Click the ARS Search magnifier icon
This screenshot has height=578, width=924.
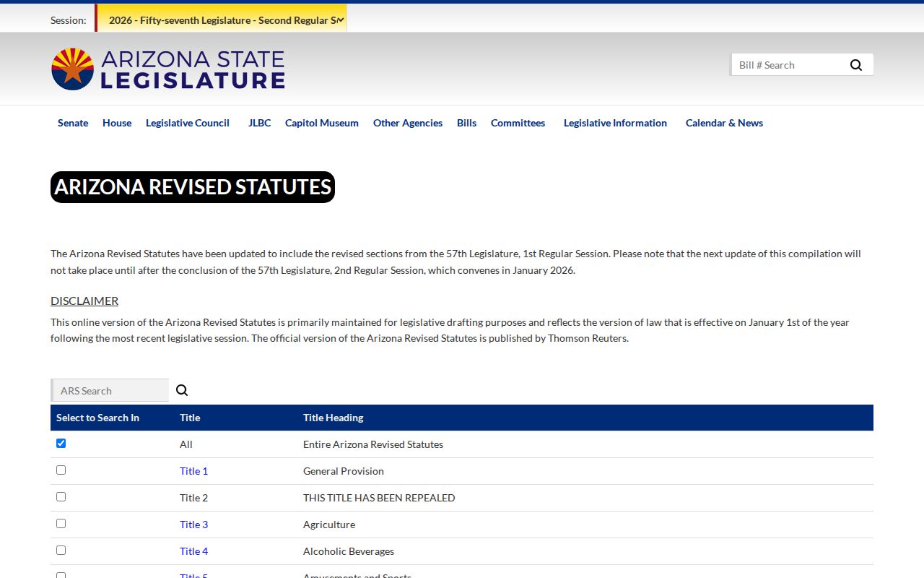(182, 390)
